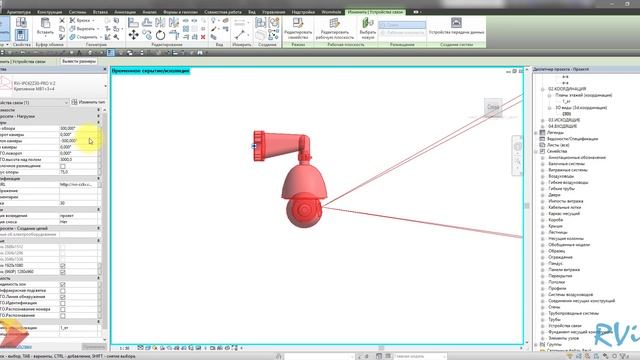Click the 1:50 view scale button

(x=124, y=348)
